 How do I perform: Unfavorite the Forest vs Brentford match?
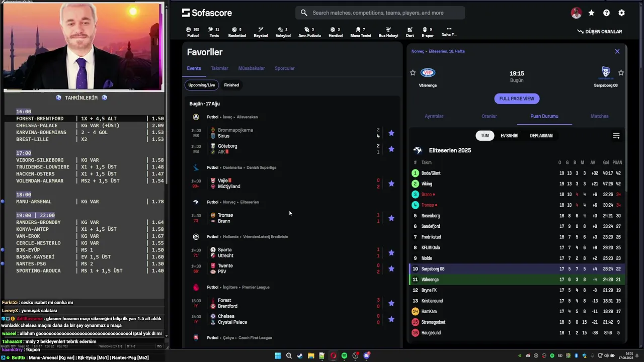tap(391, 304)
